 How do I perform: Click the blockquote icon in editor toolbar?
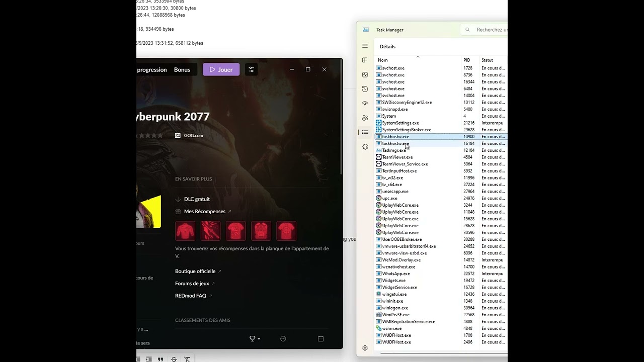point(160,359)
